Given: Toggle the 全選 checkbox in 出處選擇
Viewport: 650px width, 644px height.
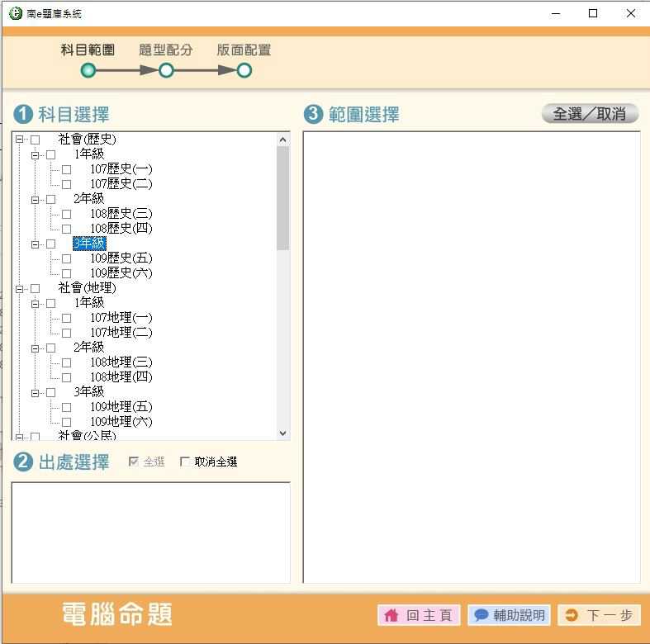Looking at the screenshot, I should tap(134, 462).
